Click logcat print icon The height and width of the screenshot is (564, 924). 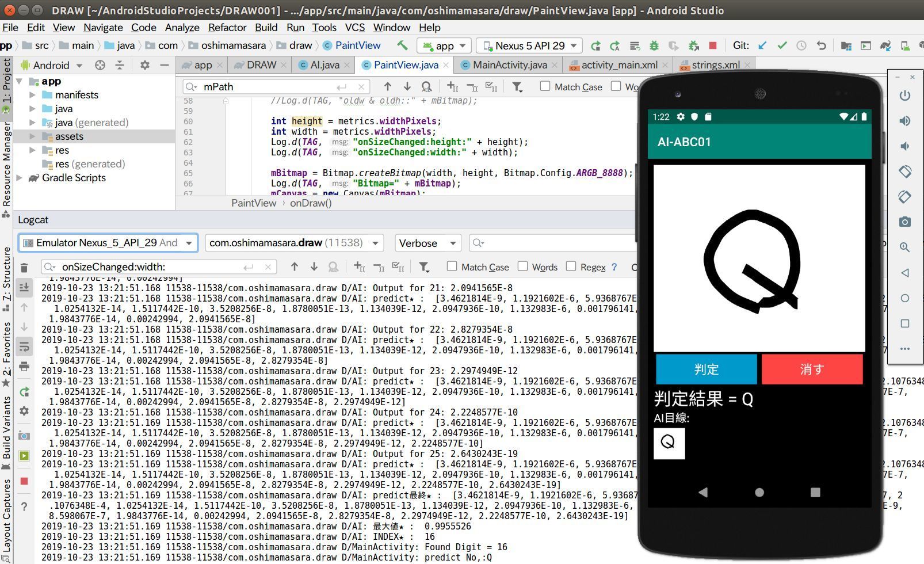[x=24, y=367]
